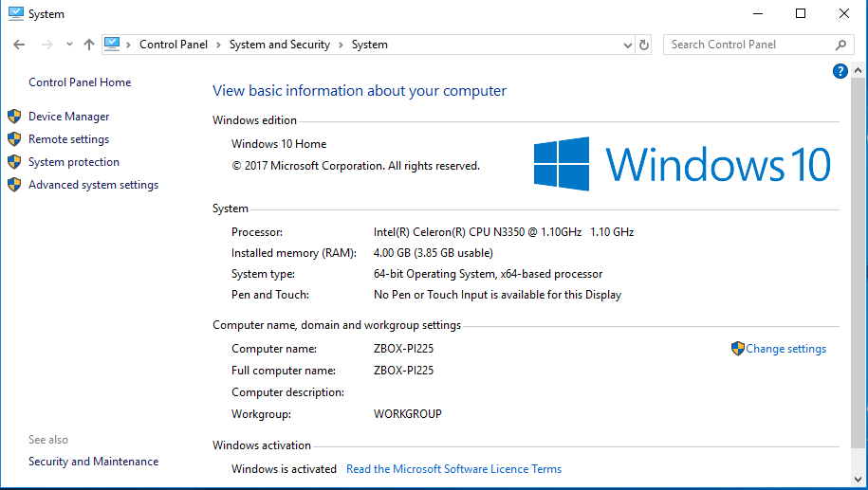Select Control Panel in the breadcrumb
Screen dimensions: 868x490
click(174, 45)
